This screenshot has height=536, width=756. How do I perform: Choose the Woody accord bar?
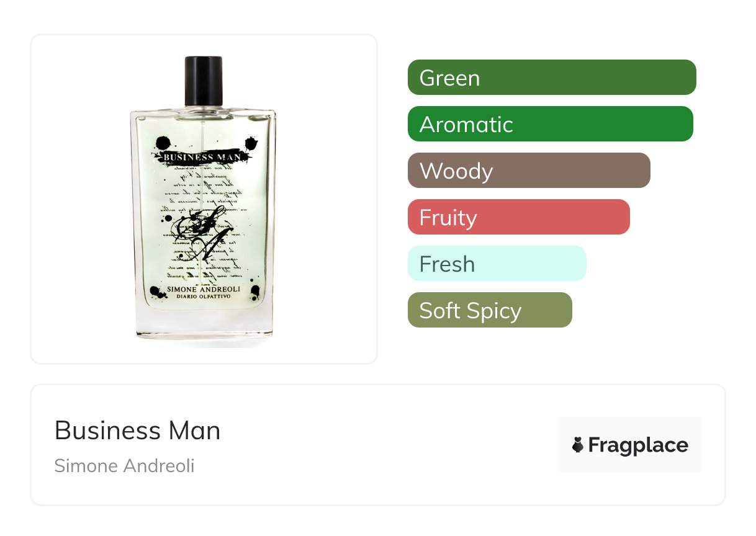coord(529,171)
